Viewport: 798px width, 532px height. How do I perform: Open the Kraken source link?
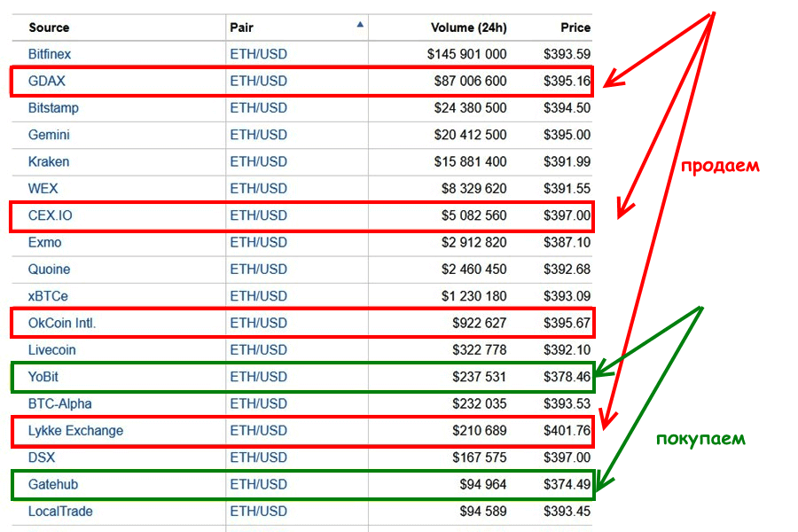pos(49,161)
